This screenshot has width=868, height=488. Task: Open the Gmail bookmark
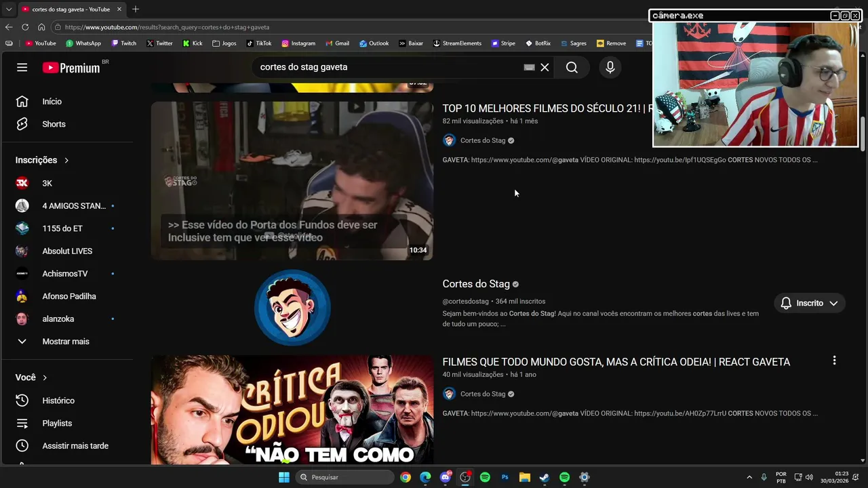click(x=337, y=43)
